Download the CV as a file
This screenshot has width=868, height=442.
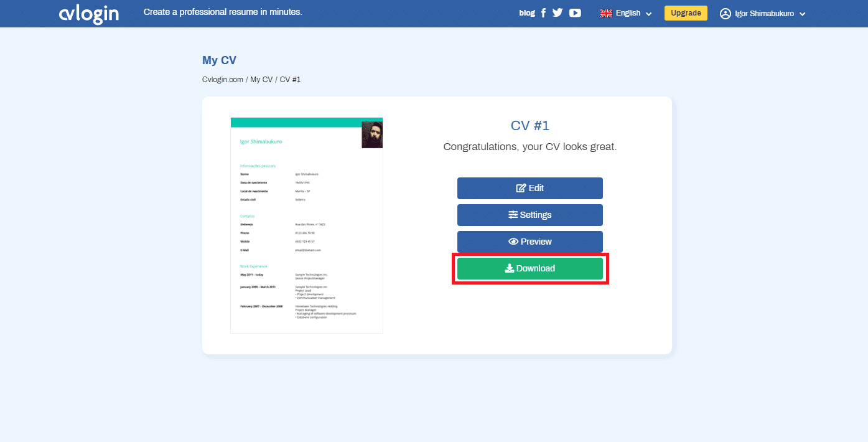pos(530,268)
